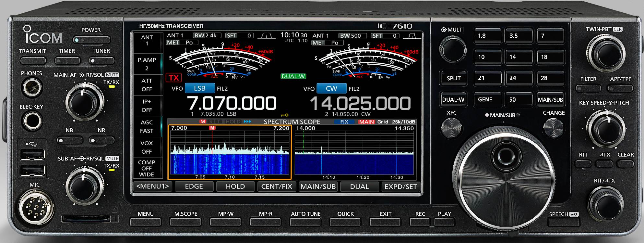Screen dimensions: 644x243
Task: Click the DUAL-W hardware button
Action: pos(454,99)
